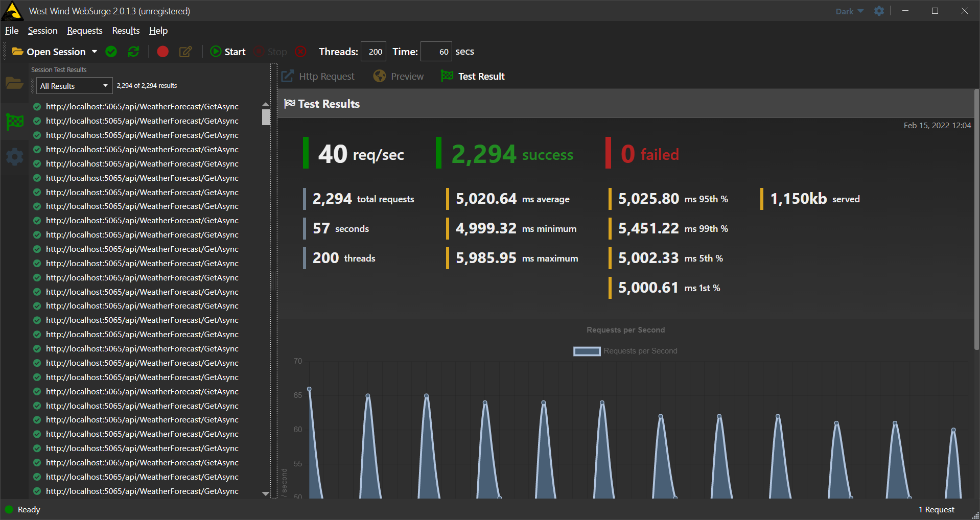
Task: Click the Threads input field
Action: 374,52
